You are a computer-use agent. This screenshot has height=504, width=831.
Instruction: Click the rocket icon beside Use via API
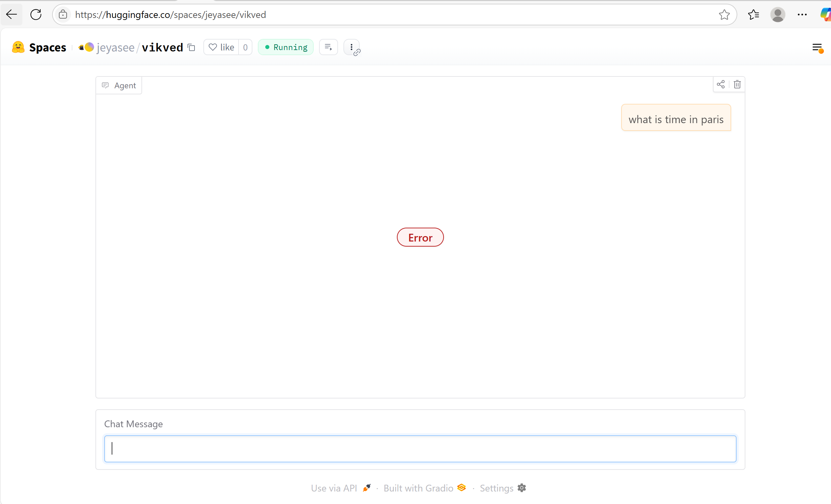pos(366,488)
